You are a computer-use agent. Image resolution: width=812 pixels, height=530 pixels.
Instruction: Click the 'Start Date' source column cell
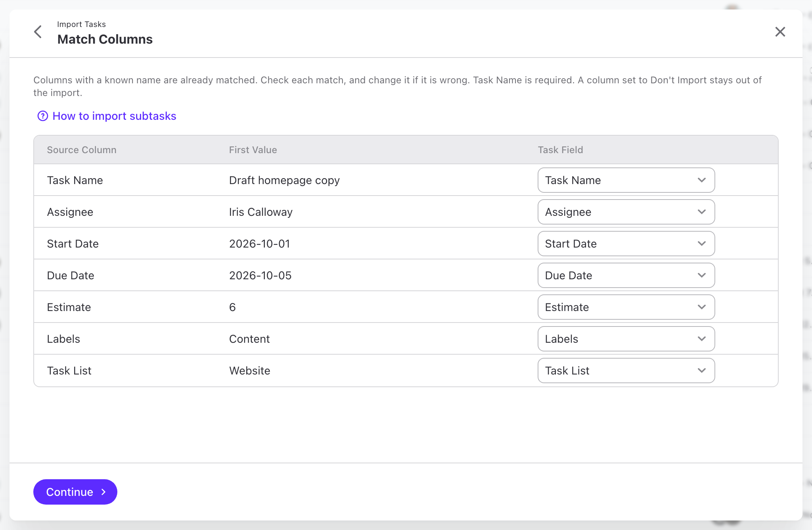tap(73, 244)
